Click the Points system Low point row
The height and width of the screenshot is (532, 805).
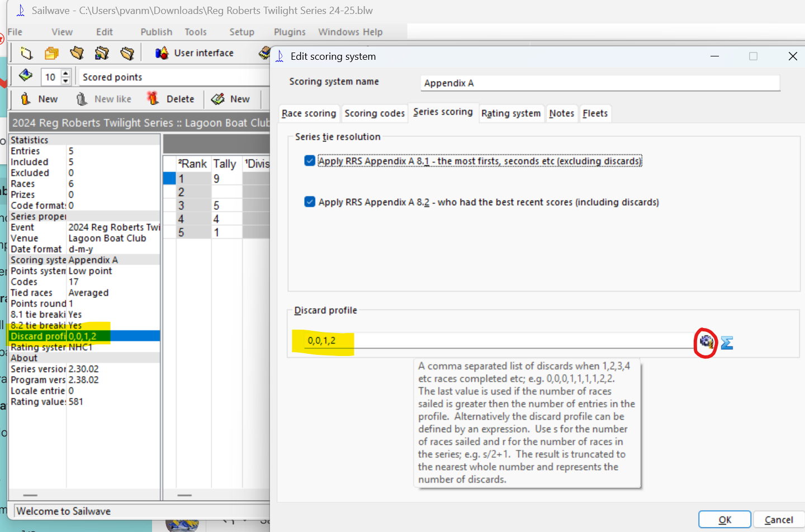[x=84, y=271]
